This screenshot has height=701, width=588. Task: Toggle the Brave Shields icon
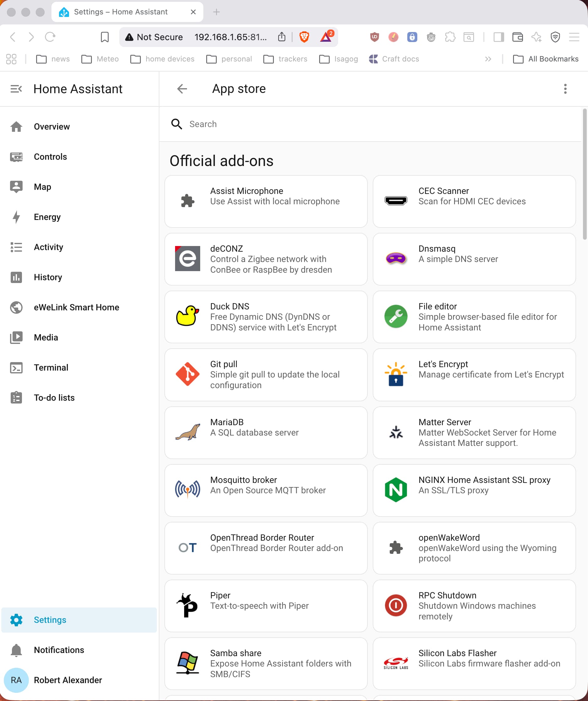304,37
